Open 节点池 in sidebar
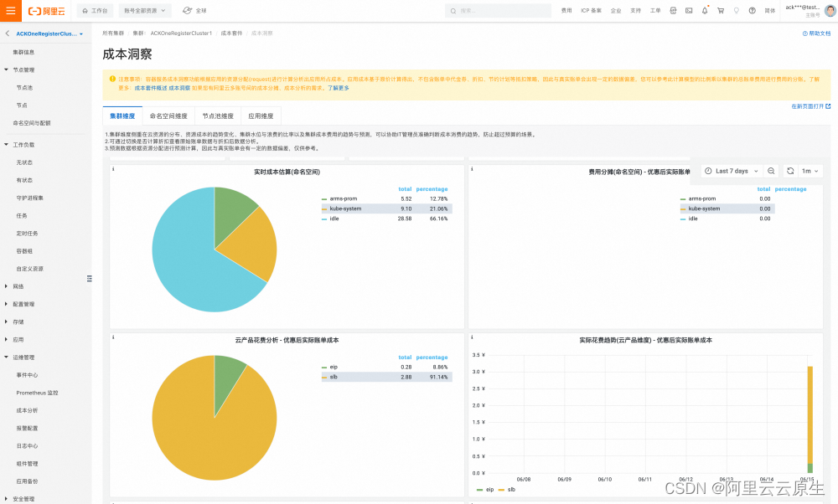This screenshot has height=504, width=838. [24, 88]
